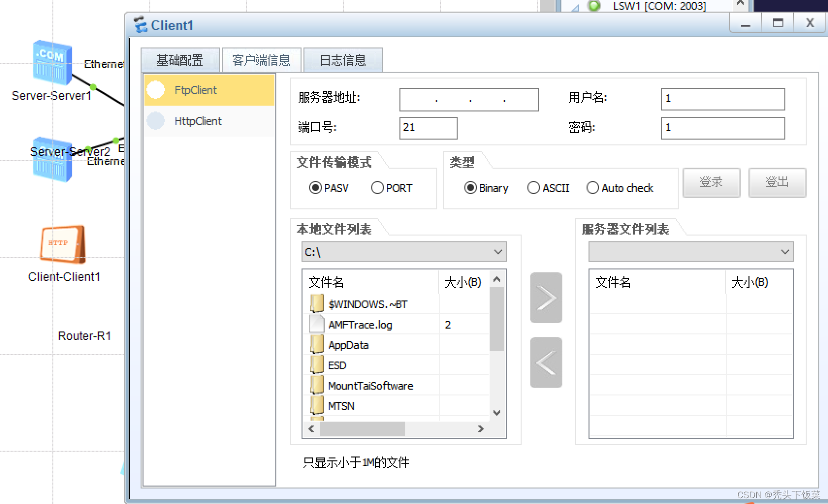Click the local list vertical scrollbar thumb

[497, 319]
